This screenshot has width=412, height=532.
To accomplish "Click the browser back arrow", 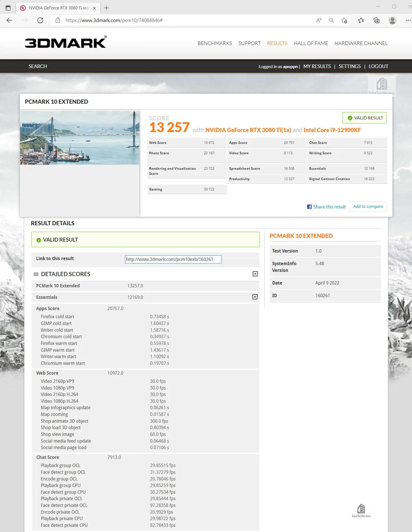I will [x=9, y=20].
